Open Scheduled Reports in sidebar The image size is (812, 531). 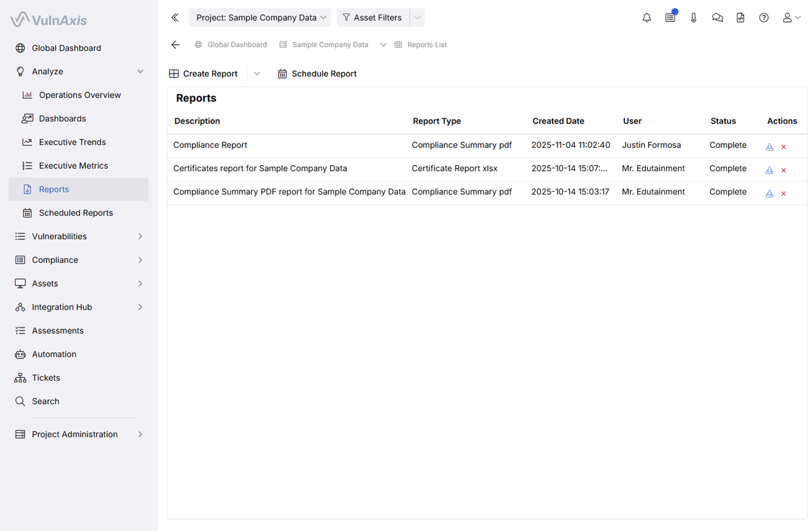click(x=76, y=213)
